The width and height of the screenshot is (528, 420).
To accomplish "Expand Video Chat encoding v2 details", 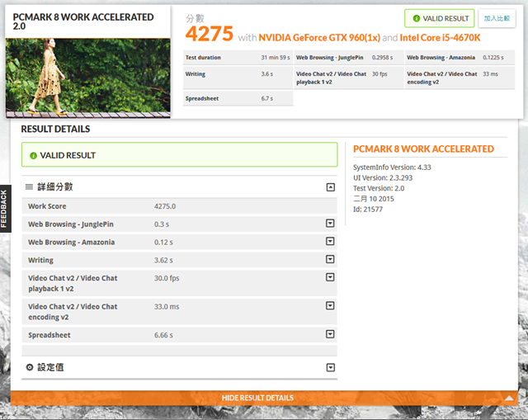I will pos(330,305).
